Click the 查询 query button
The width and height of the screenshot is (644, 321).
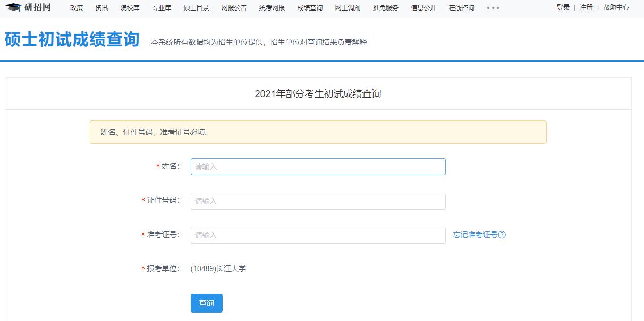(206, 303)
